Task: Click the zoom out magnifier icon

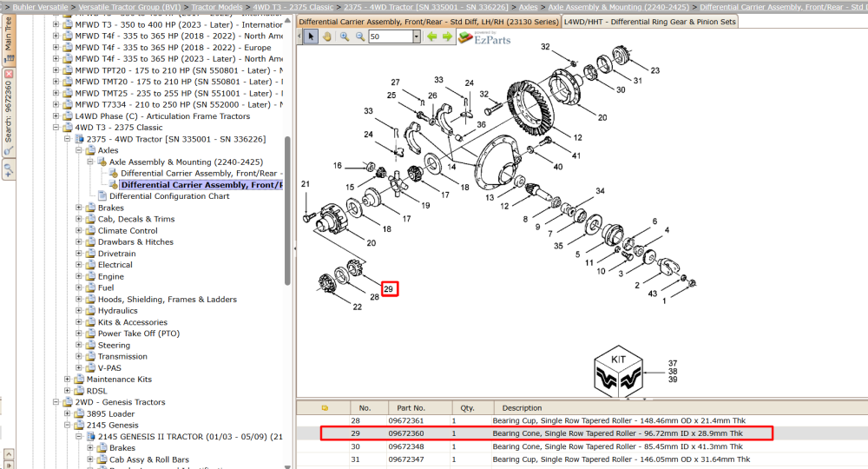Action: pos(360,36)
